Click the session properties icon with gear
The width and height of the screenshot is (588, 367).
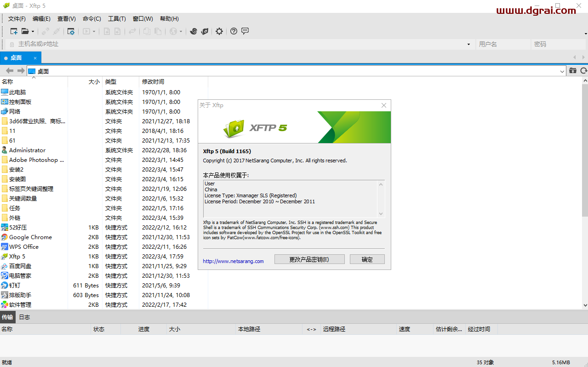tap(71, 31)
